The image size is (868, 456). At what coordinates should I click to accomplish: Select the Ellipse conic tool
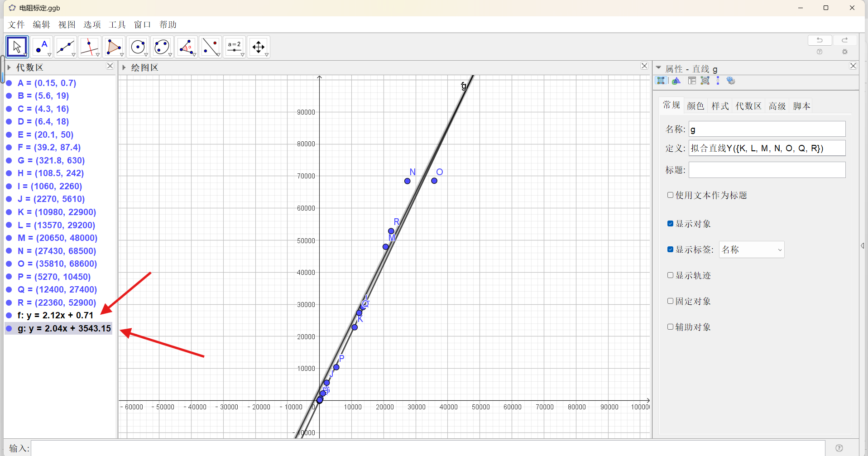[162, 47]
